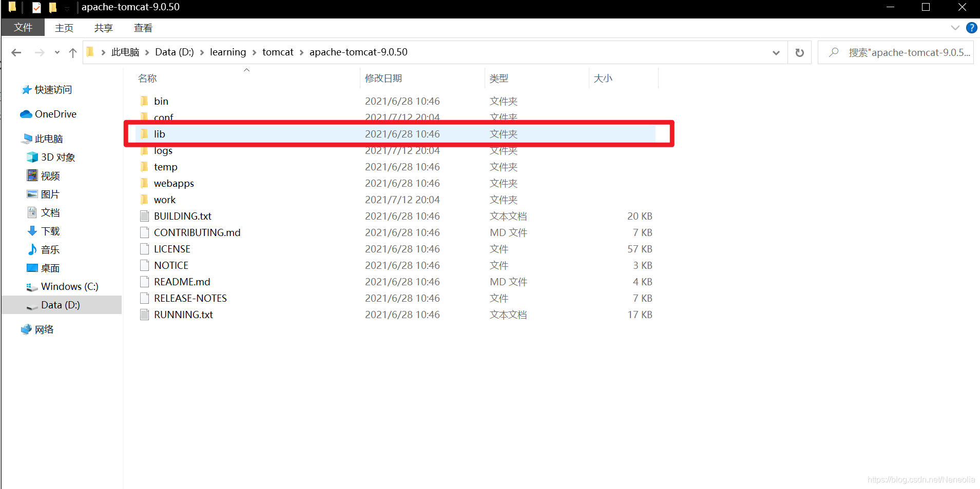980x489 pixels.
Task: Select the lib folder
Action: [395, 134]
